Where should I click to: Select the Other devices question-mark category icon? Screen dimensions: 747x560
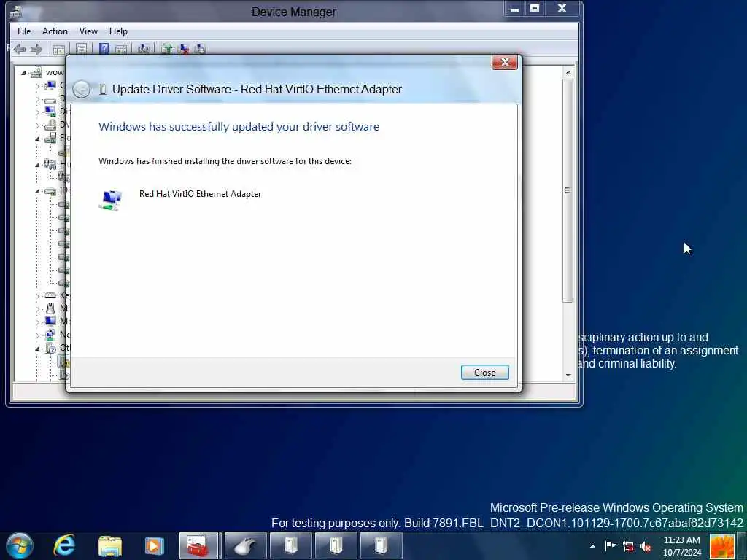click(50, 348)
